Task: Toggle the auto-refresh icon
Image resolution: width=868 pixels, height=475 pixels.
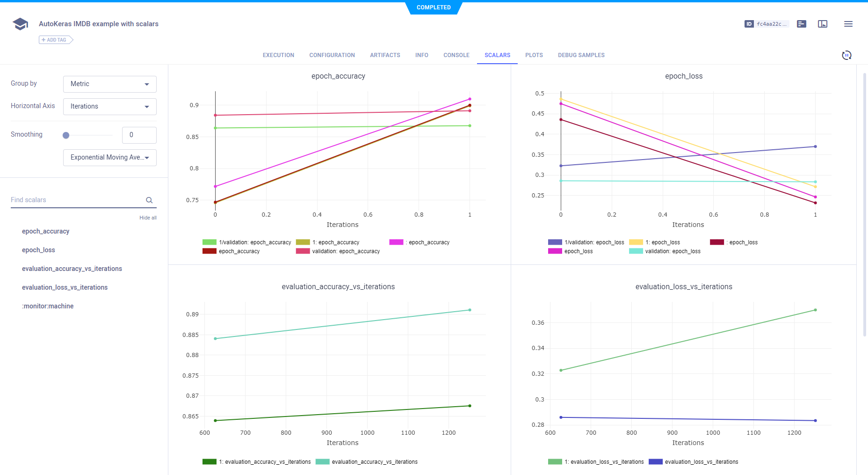Action: [846, 55]
